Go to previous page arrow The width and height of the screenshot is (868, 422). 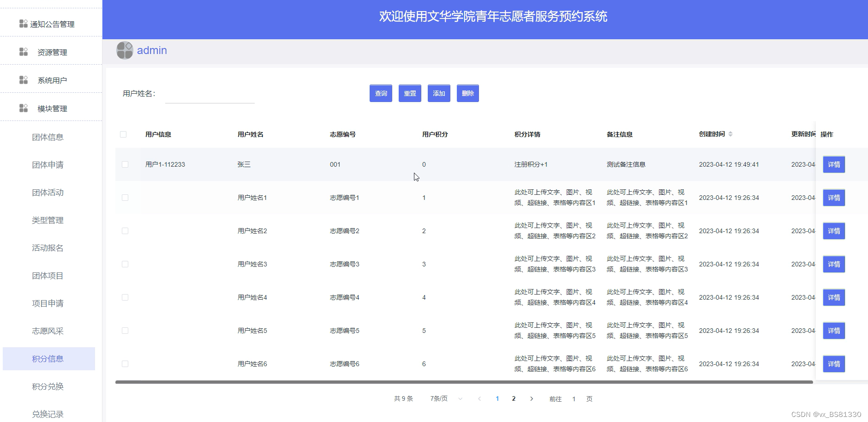[479, 398]
